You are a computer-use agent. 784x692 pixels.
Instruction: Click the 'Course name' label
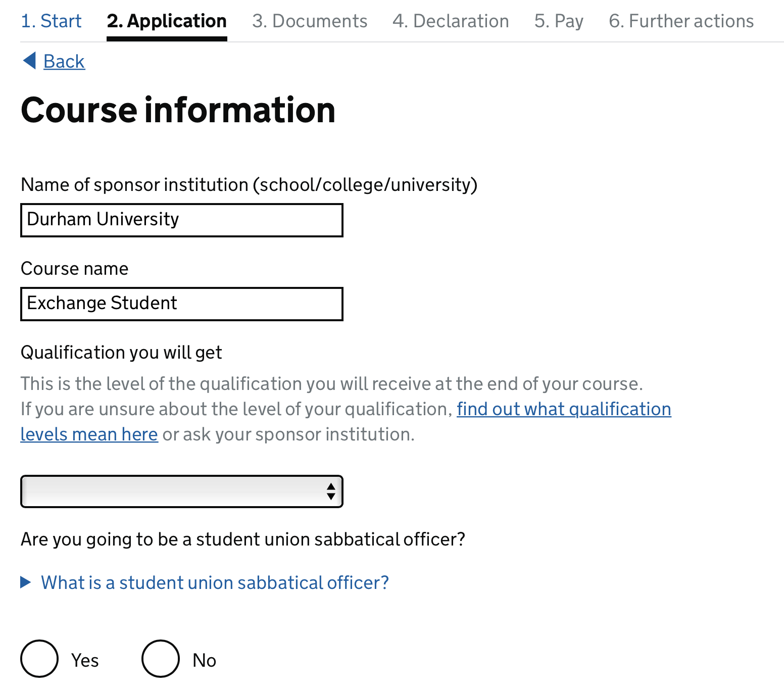coord(74,269)
